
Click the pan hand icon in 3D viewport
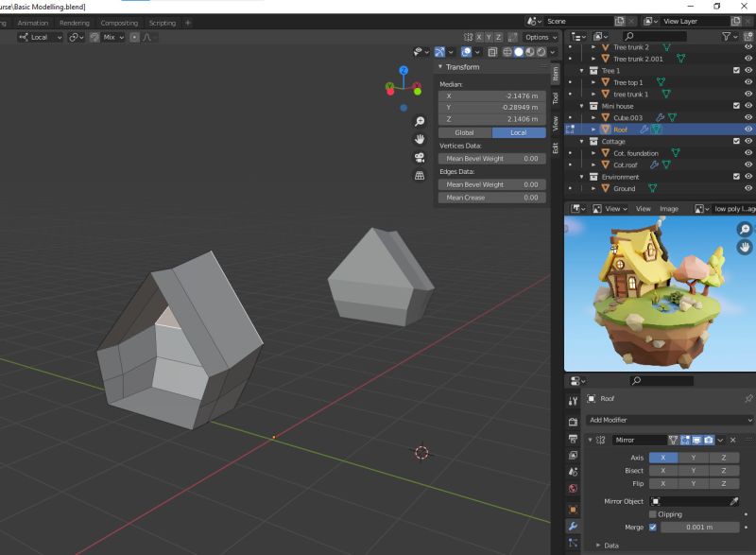(420, 139)
